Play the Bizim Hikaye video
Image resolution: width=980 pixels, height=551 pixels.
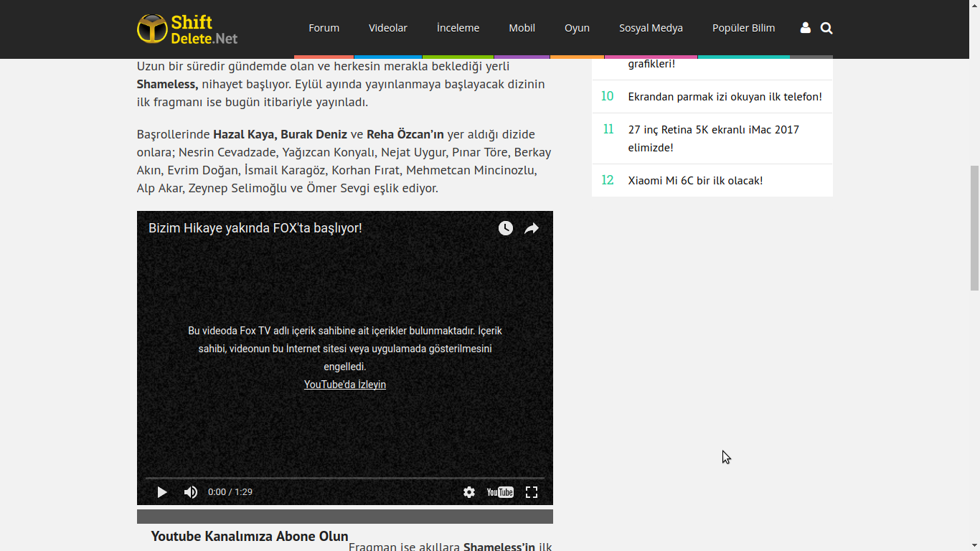[162, 492]
